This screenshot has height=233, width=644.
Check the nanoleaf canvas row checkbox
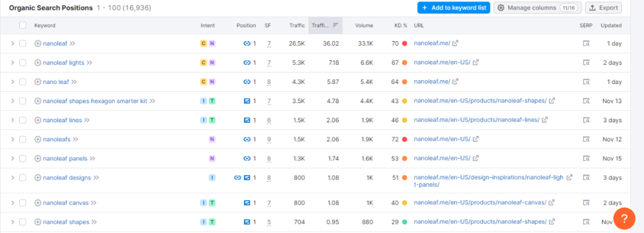[x=23, y=203]
